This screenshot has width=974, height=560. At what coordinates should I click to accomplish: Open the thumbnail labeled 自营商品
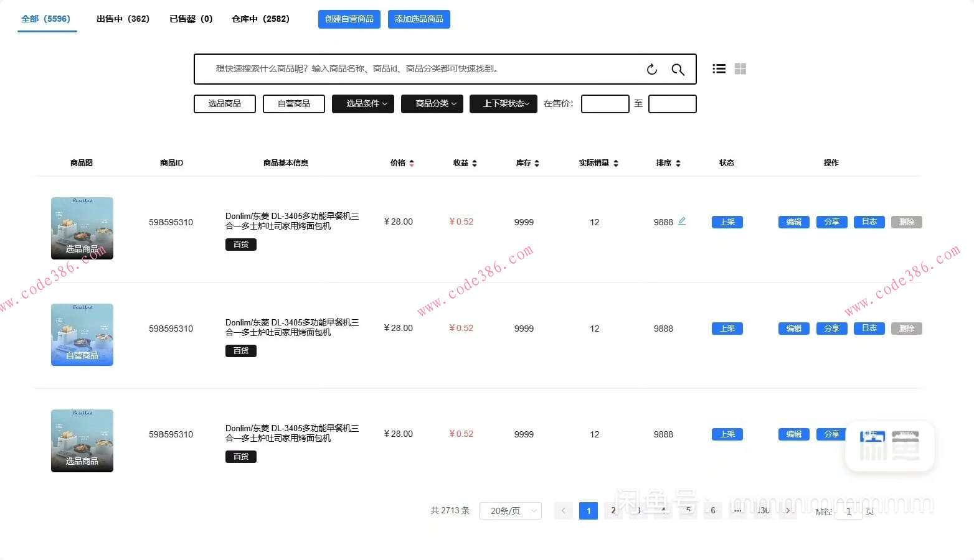82,335
